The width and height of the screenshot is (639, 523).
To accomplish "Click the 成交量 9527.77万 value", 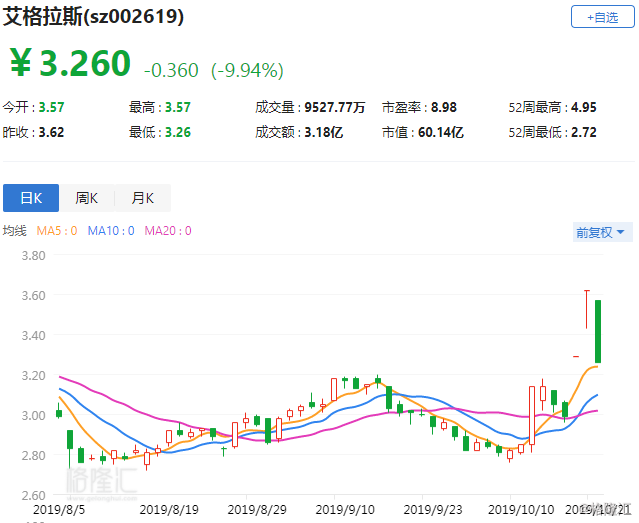I will 335,107.
